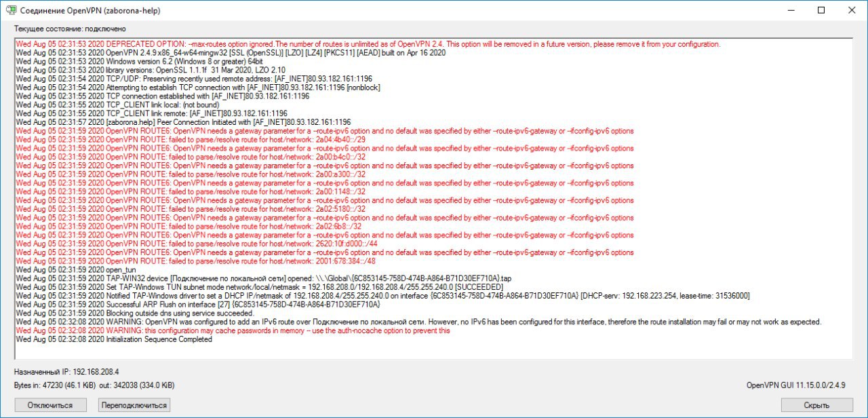Select the TCP_CLIENT link remote log line
The image size is (868, 418).
(151, 114)
